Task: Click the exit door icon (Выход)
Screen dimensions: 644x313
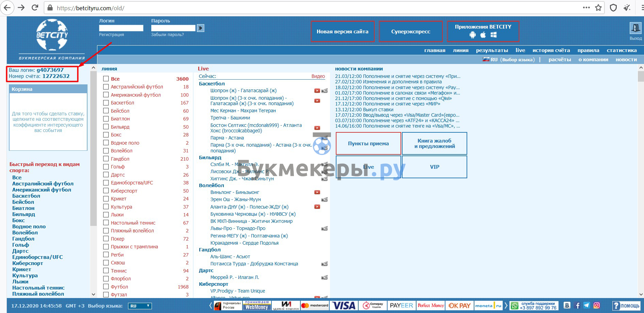Action: 635,28
